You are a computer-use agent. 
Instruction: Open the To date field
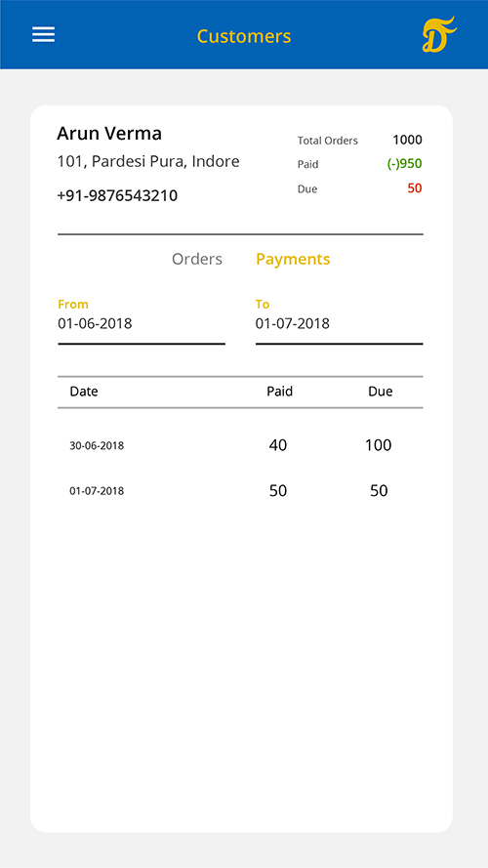340,321
